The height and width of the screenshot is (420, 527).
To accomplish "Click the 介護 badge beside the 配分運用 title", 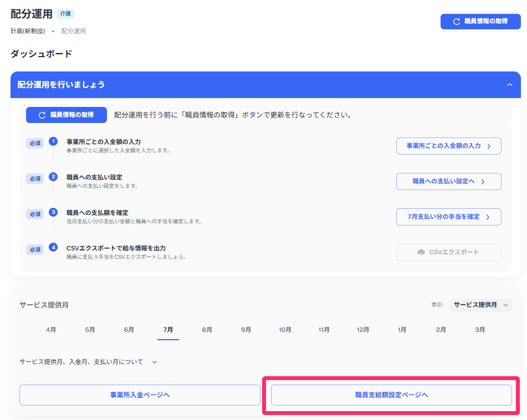I will point(65,13).
